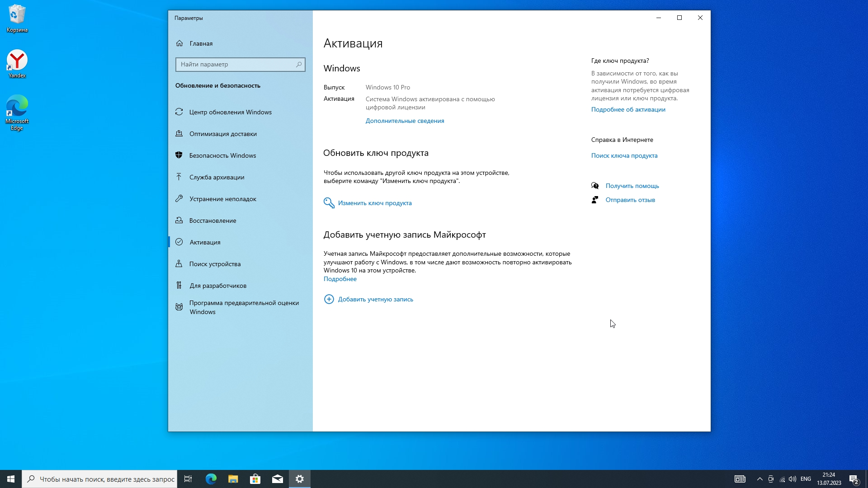
Task: Click Отправить отзыв feedback link
Action: pyautogui.click(x=630, y=200)
